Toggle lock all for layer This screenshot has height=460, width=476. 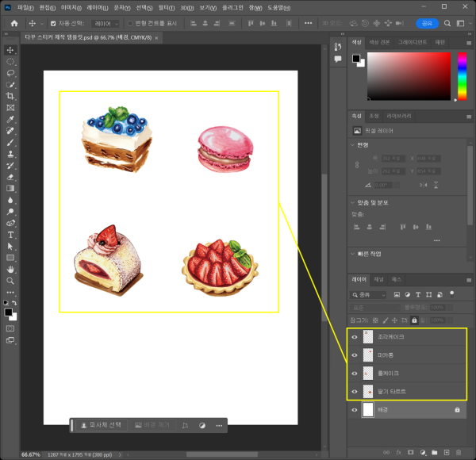[x=414, y=320]
